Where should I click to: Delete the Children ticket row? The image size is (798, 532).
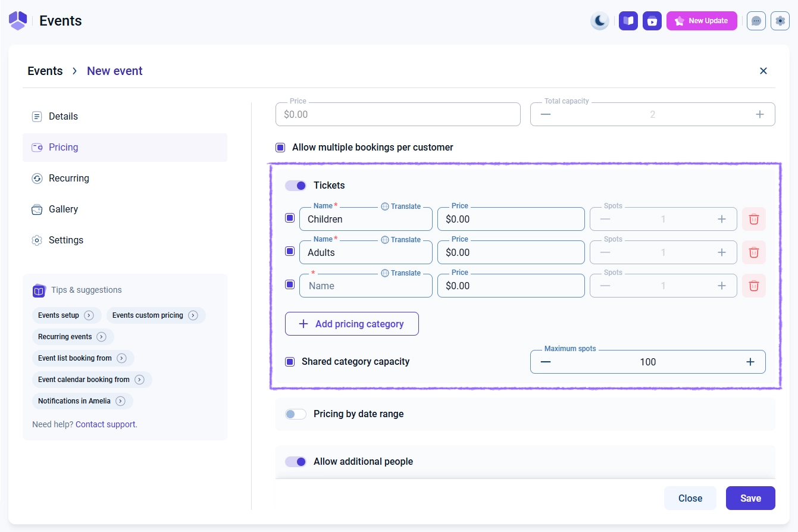753,219
